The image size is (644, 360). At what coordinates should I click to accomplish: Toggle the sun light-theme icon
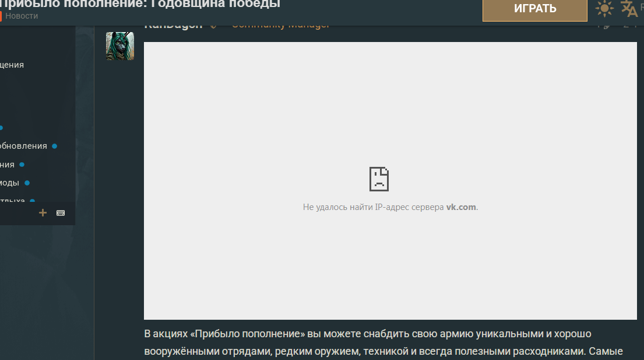point(604,9)
